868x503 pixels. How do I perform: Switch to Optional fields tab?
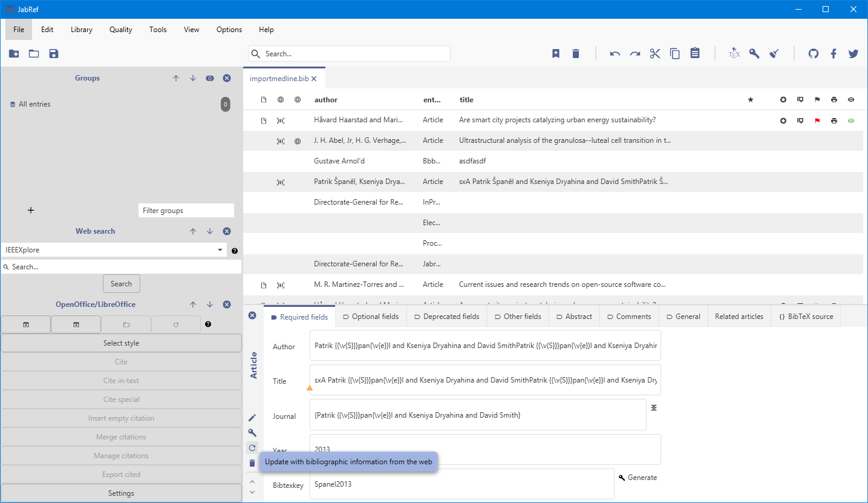(x=370, y=317)
